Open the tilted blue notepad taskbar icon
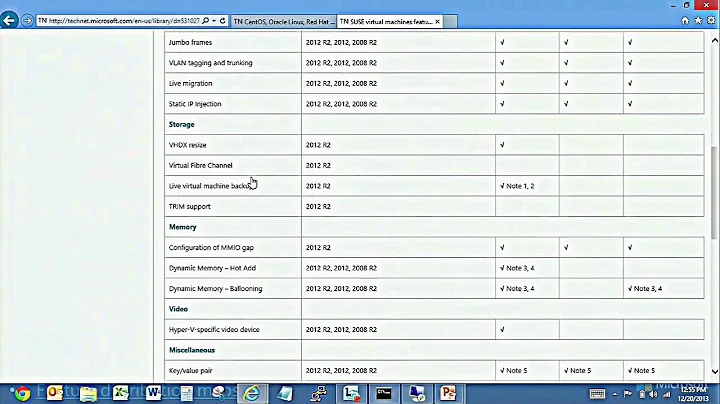This screenshot has width=720, height=404. 285,393
